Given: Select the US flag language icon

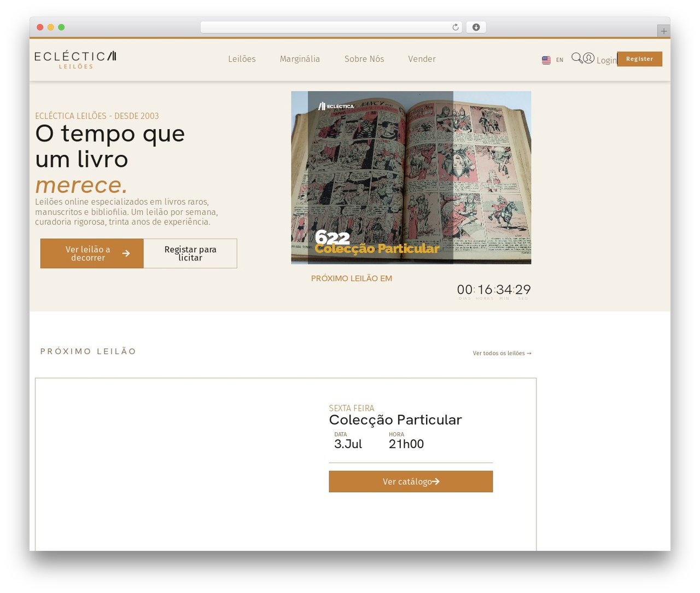Looking at the screenshot, I should (546, 60).
